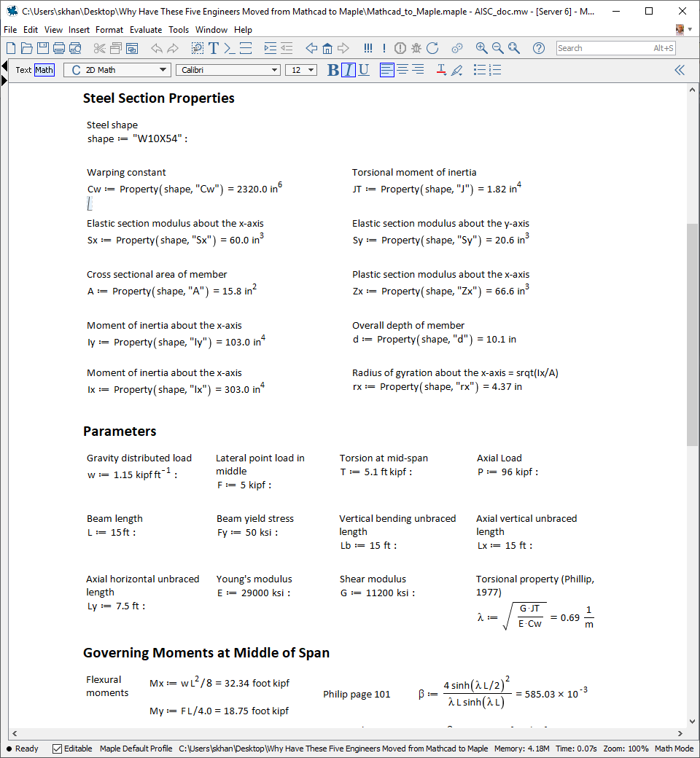The width and height of the screenshot is (700, 758).
Task: Go back with the left arrow navigation icon
Action: (x=311, y=48)
